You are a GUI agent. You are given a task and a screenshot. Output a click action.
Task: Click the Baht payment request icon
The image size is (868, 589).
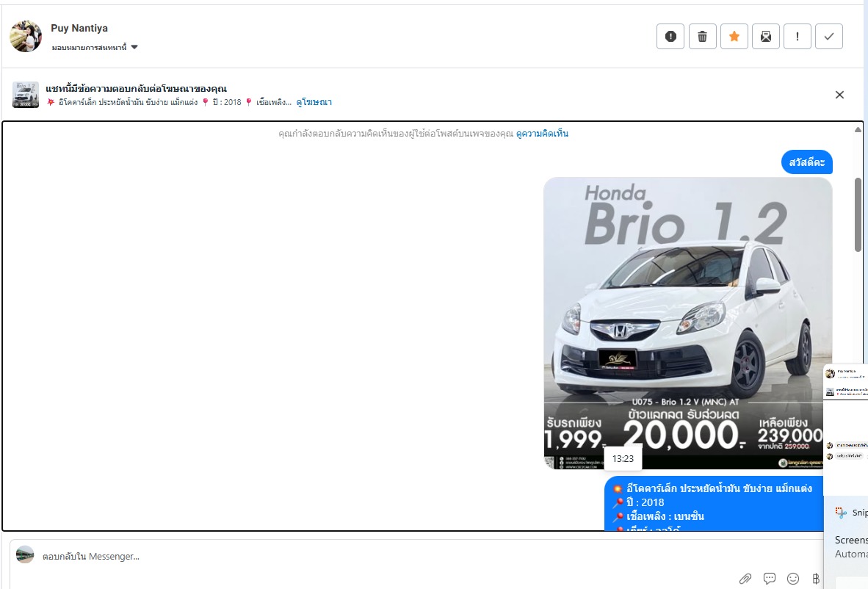(815, 579)
